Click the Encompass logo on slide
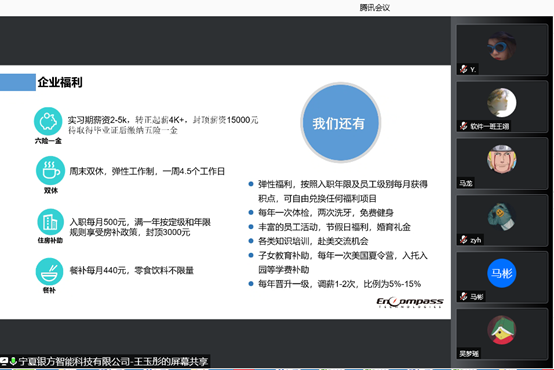 coord(409,302)
